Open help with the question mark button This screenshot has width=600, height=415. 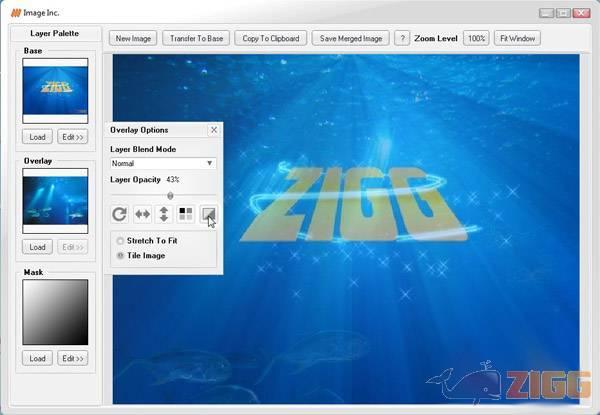click(x=402, y=38)
